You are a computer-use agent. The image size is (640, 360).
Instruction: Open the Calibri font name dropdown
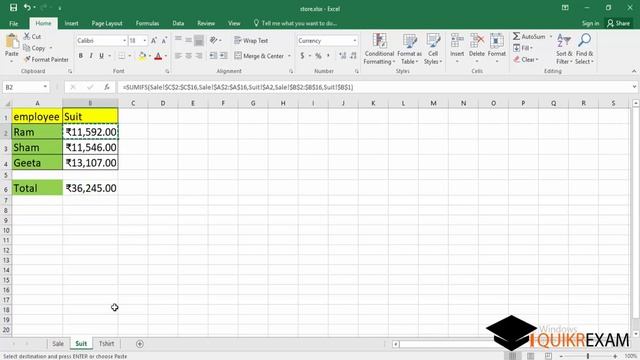124,40
